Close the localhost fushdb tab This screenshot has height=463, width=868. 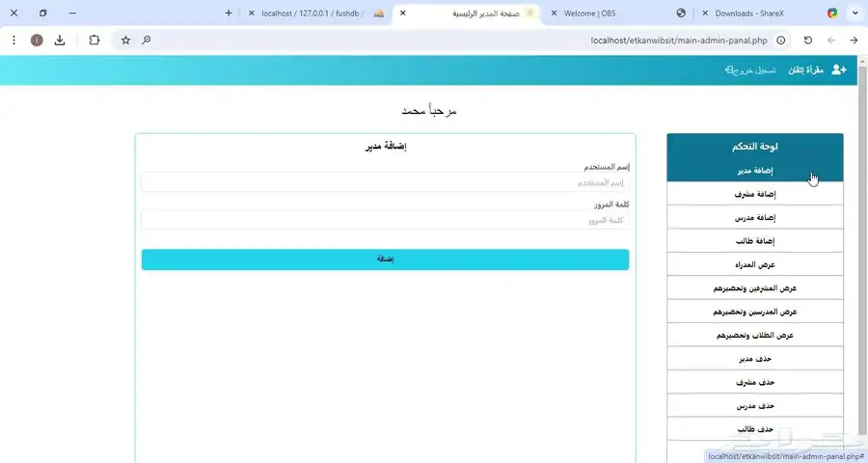[x=252, y=14]
